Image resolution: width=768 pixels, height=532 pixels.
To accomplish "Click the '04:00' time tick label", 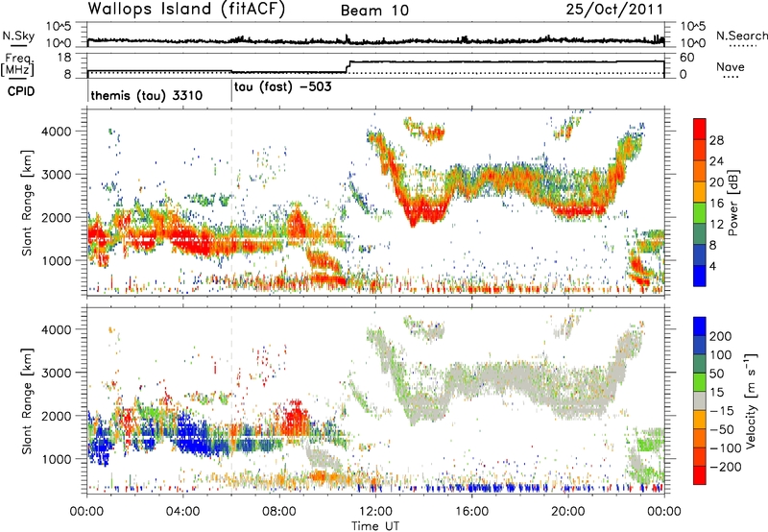I will point(183,512).
